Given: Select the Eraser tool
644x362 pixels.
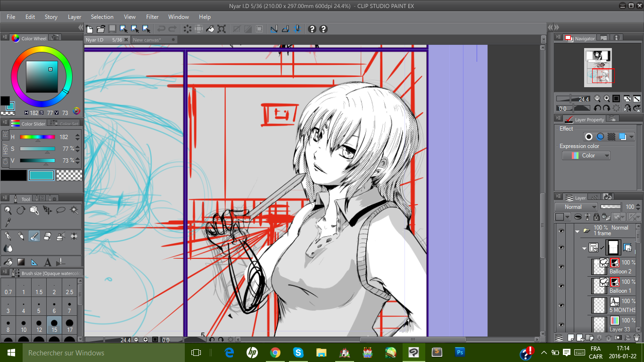Looking at the screenshot, I should pos(47,236).
